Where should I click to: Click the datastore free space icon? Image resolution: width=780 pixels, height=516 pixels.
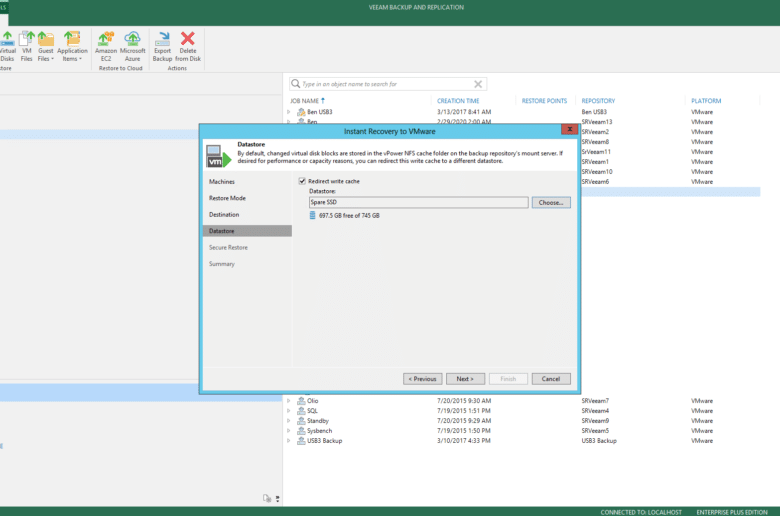312,215
